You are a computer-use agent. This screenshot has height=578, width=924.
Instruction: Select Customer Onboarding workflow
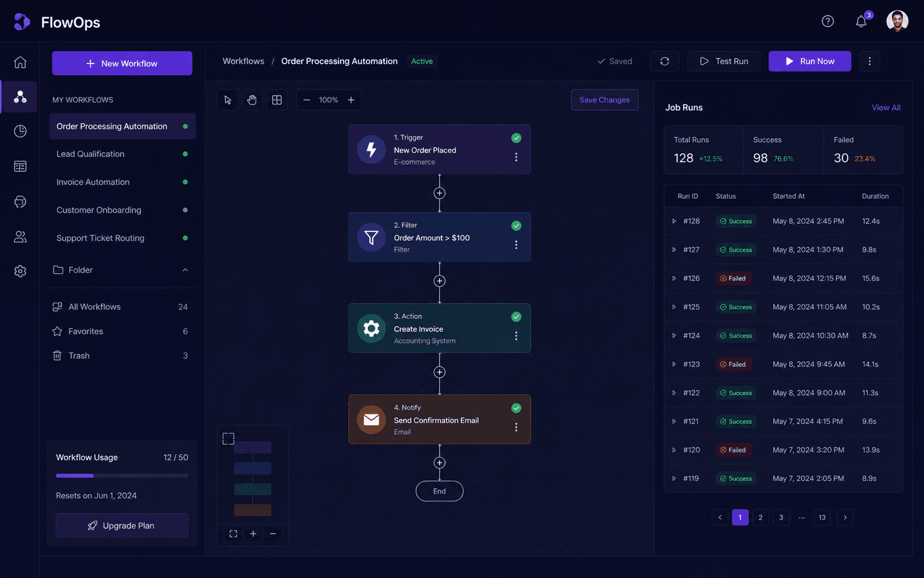122,210
